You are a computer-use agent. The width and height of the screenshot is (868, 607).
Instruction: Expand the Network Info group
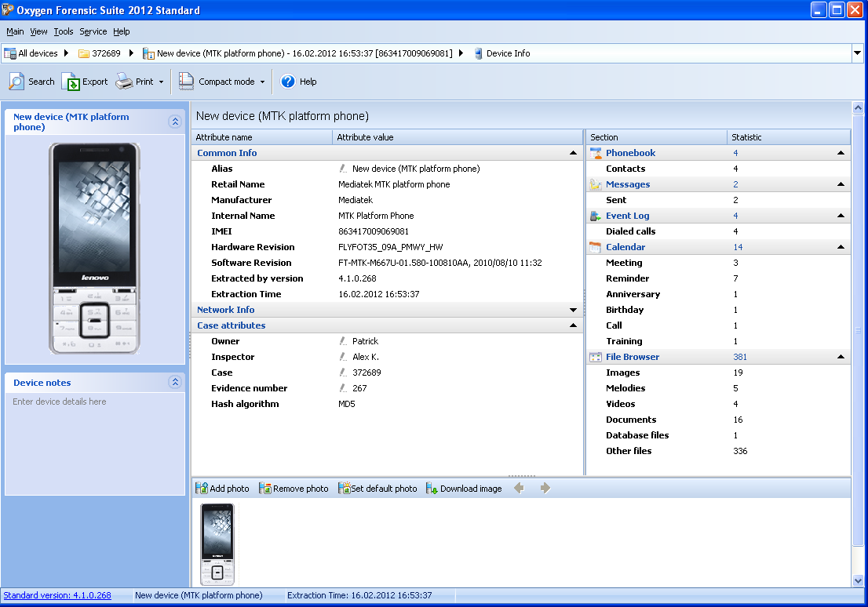(x=574, y=310)
